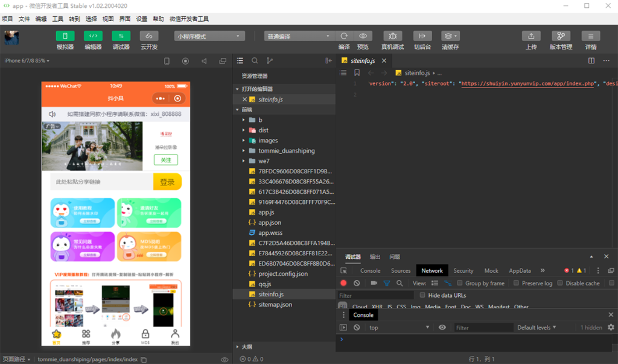This screenshot has width=618, height=364.
Task: Expand the tommie_duanshiping folder
Action: (287, 151)
